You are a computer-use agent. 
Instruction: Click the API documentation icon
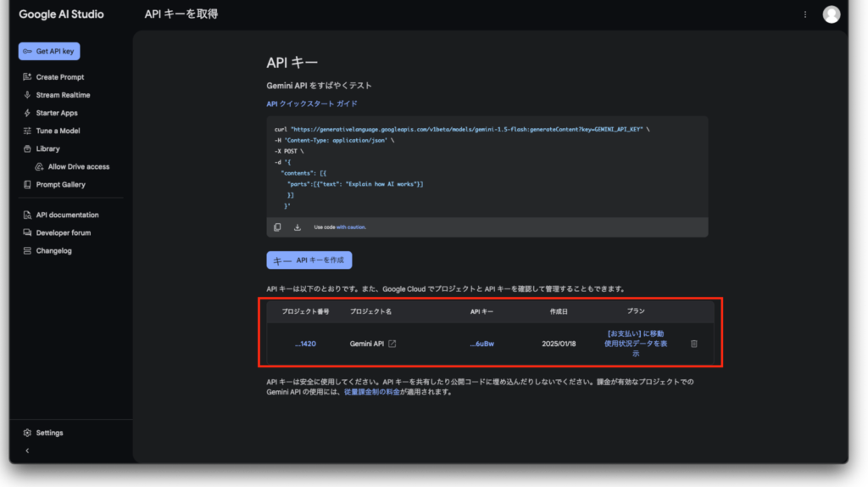click(27, 215)
